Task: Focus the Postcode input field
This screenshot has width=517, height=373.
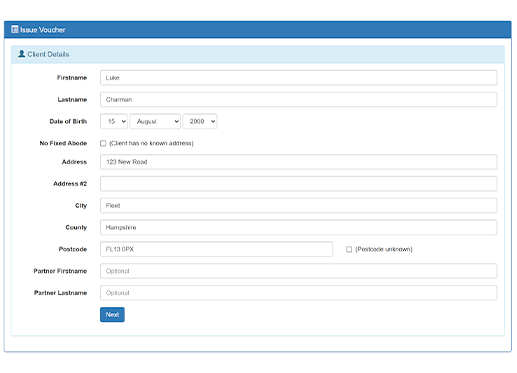Action: tap(216, 249)
